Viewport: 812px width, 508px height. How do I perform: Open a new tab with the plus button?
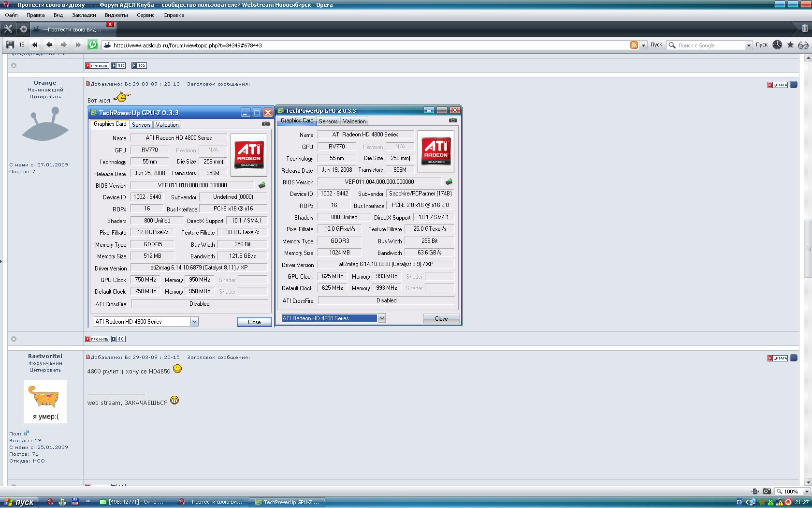[x=23, y=29]
